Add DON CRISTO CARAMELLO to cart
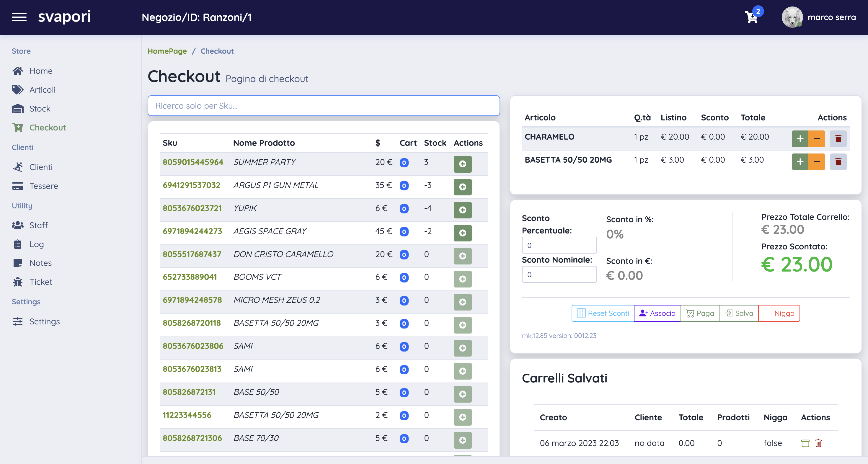The width and height of the screenshot is (868, 464). (462, 256)
